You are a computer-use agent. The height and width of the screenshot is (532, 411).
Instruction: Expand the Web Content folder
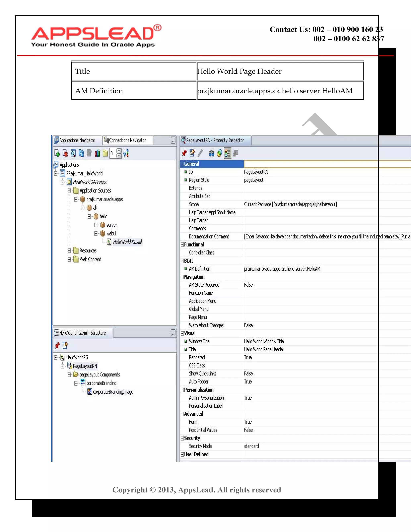(69, 259)
